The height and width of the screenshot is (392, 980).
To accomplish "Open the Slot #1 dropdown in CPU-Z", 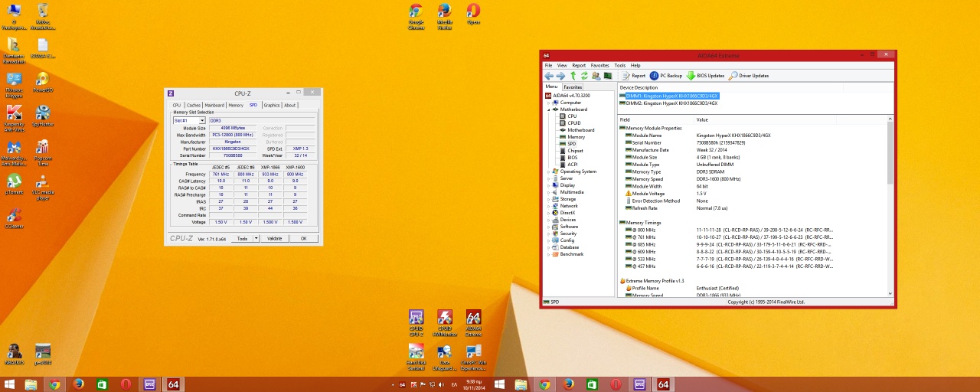I will [x=189, y=120].
